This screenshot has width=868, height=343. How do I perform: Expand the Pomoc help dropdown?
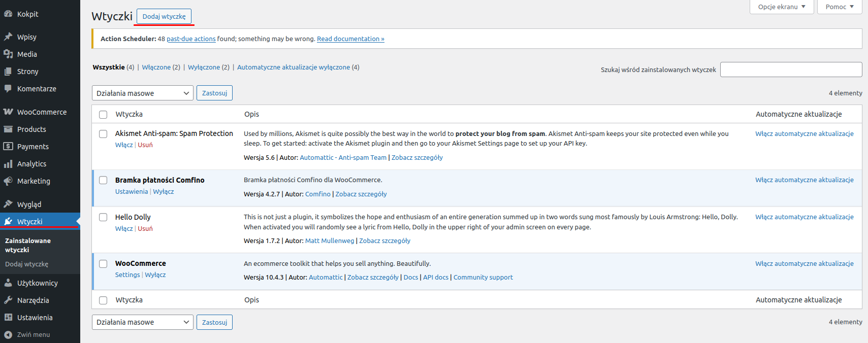click(x=840, y=7)
